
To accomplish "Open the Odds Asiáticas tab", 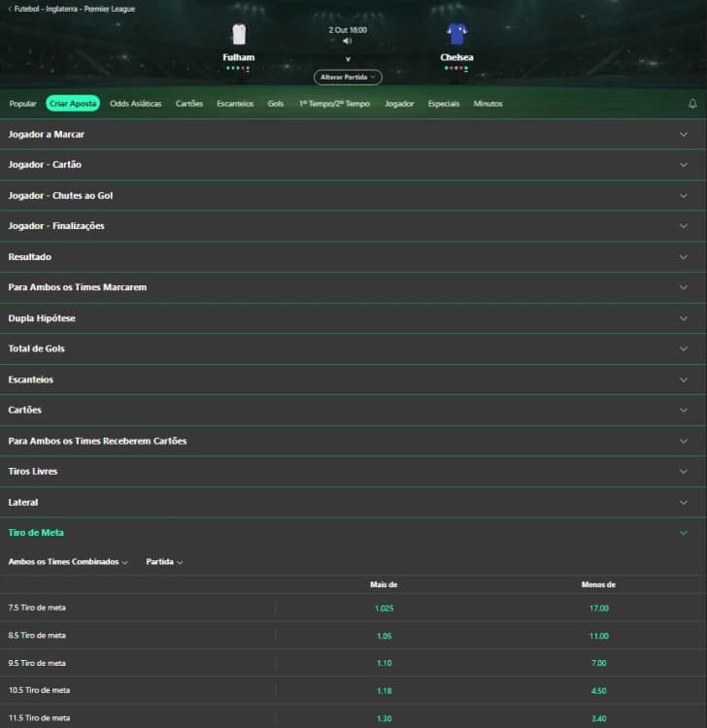I will 136,104.
